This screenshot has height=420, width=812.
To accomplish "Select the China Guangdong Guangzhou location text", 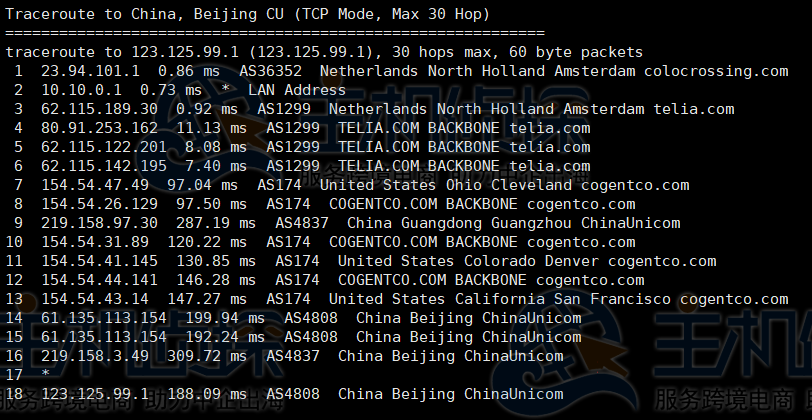I will pyautogui.click(x=459, y=223).
